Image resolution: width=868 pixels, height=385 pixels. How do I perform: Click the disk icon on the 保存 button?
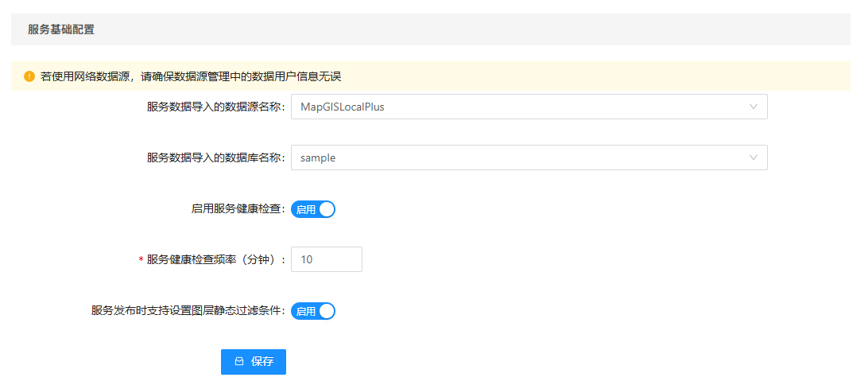pos(239,361)
